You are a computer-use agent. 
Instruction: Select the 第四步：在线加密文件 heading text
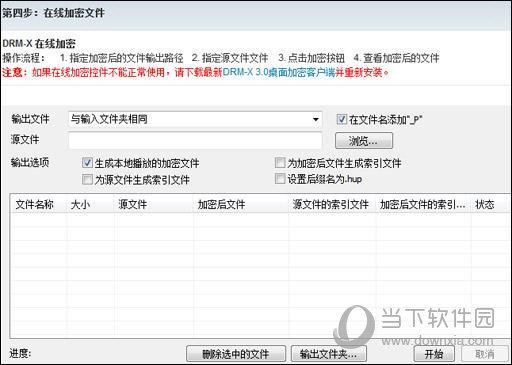click(x=53, y=13)
